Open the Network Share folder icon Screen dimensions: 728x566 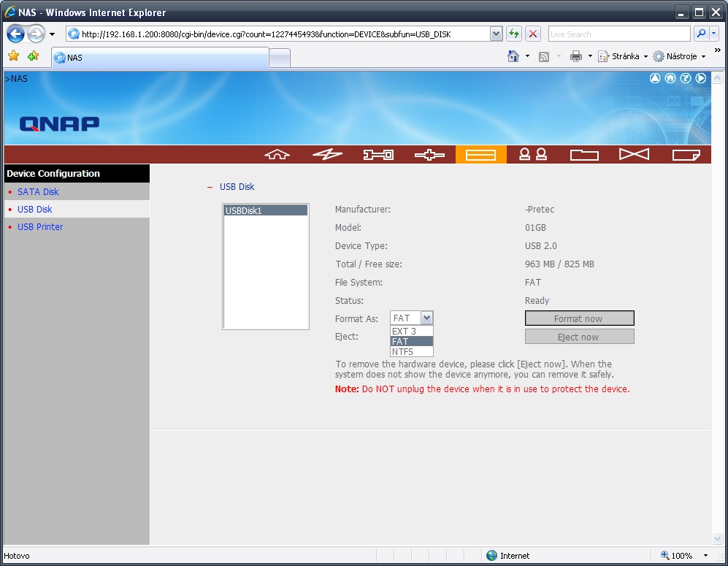[x=584, y=155]
